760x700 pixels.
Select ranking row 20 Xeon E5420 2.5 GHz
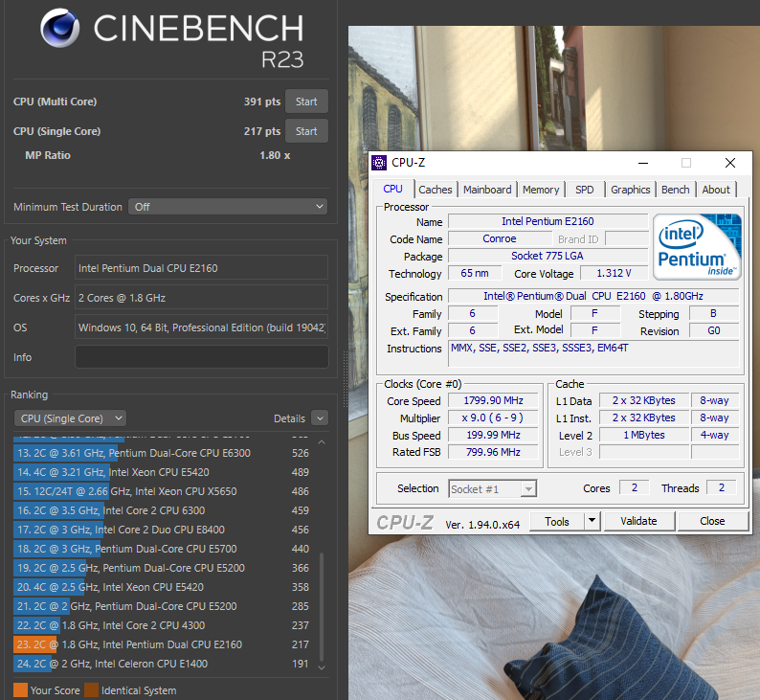click(163, 587)
